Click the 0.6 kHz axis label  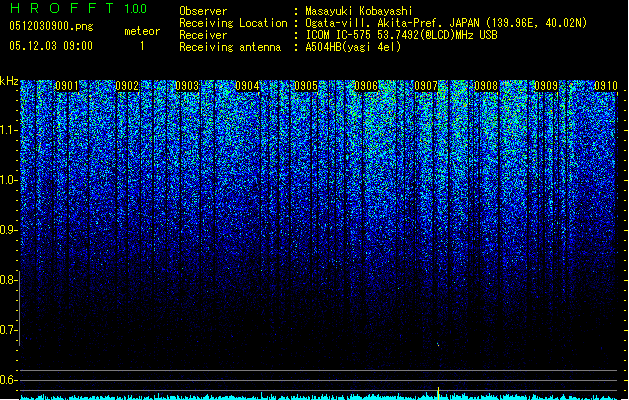[x=9, y=380]
